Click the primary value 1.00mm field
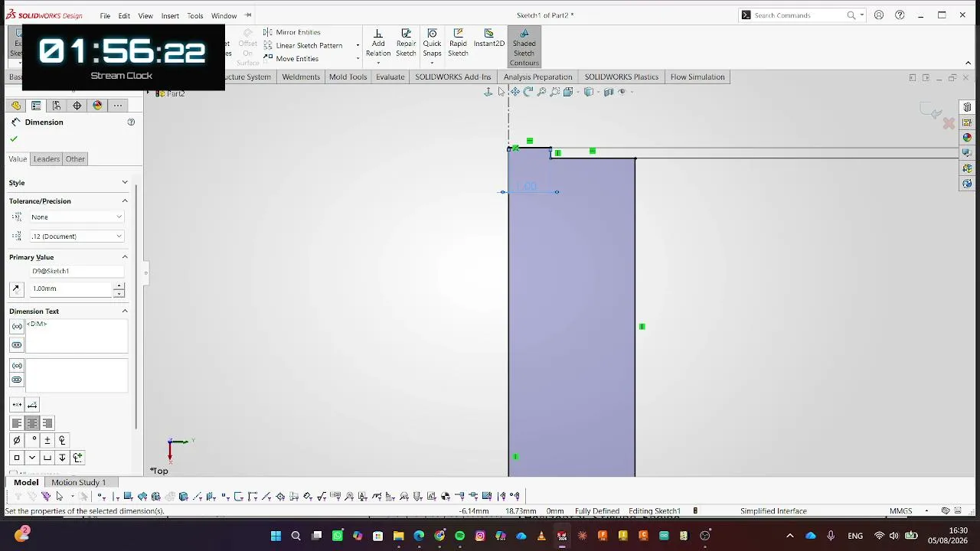Image resolution: width=980 pixels, height=551 pixels. (x=71, y=289)
